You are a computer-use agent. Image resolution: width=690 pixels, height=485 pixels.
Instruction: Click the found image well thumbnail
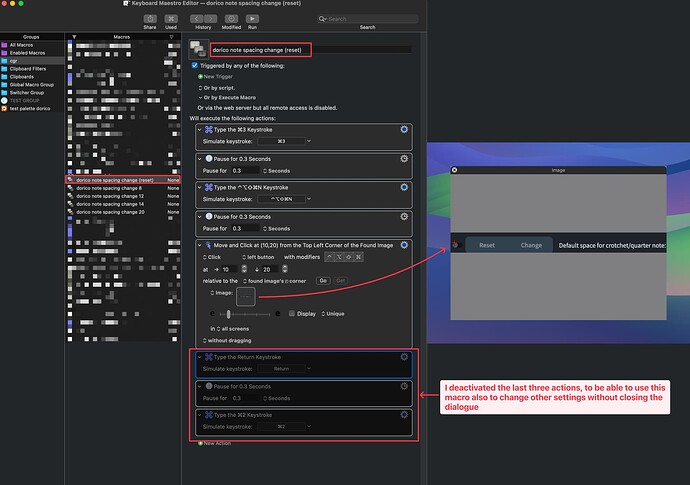246,297
